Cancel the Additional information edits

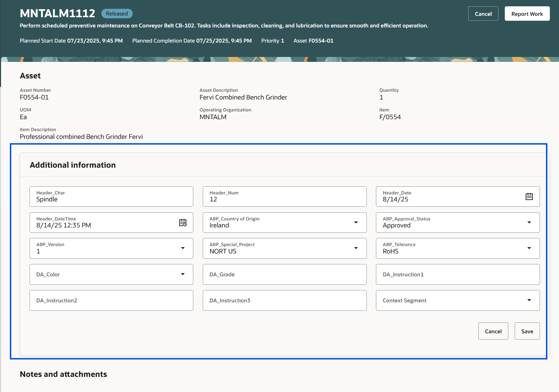pos(493,331)
